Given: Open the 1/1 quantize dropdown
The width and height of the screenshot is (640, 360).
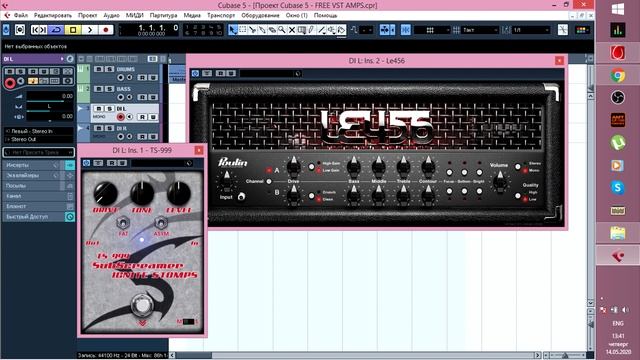Looking at the screenshot, I should point(531,30).
